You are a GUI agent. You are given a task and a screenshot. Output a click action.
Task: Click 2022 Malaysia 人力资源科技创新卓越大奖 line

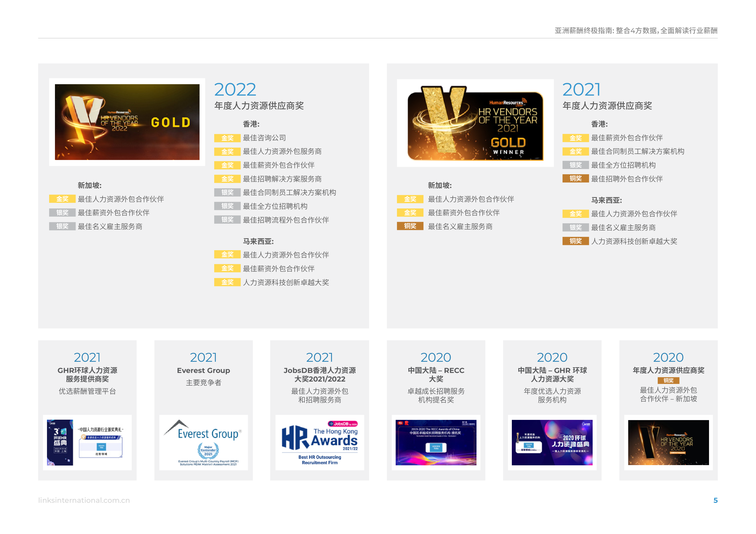point(286,282)
